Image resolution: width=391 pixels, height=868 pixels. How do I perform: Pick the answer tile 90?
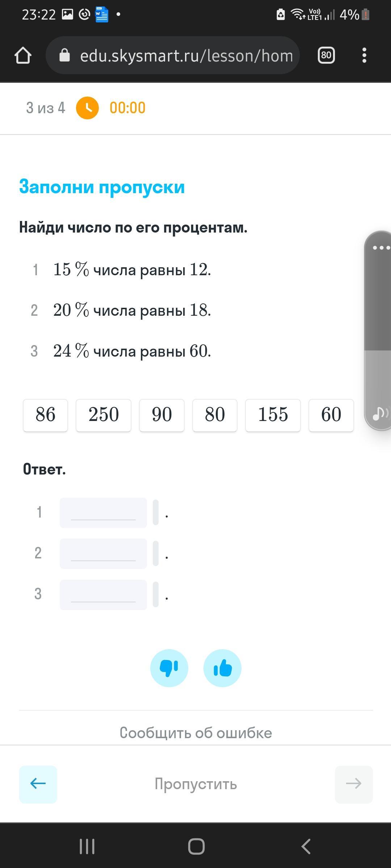pyautogui.click(x=162, y=415)
